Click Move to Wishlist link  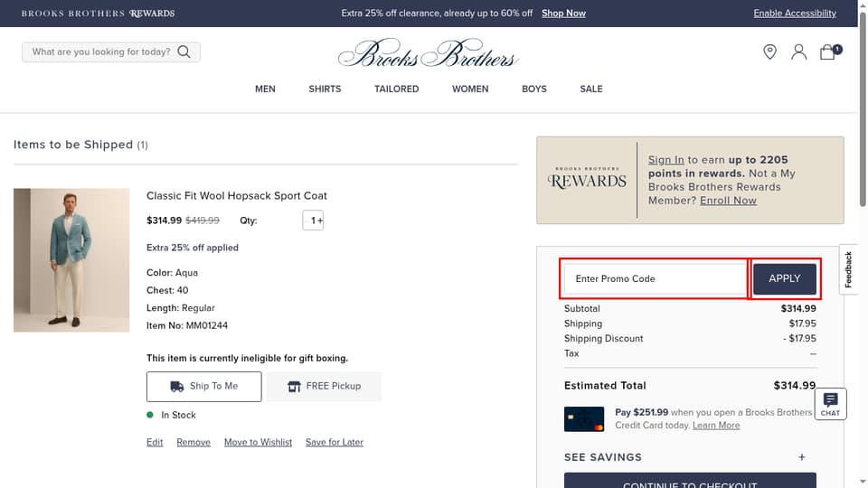coord(258,442)
